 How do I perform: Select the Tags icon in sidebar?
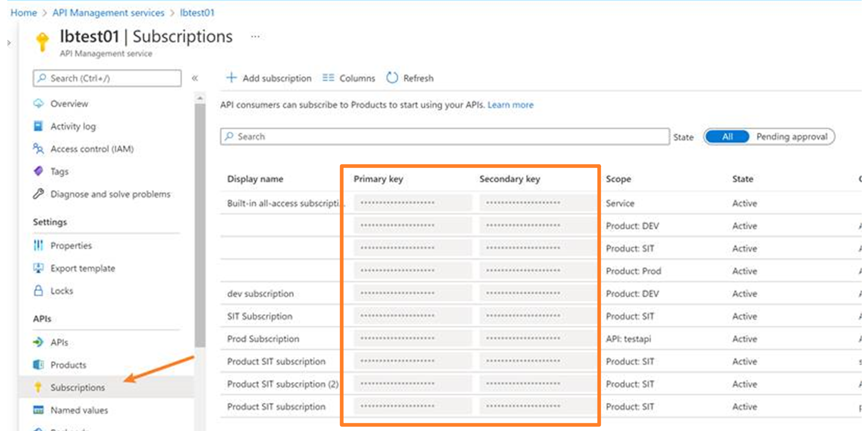point(38,171)
